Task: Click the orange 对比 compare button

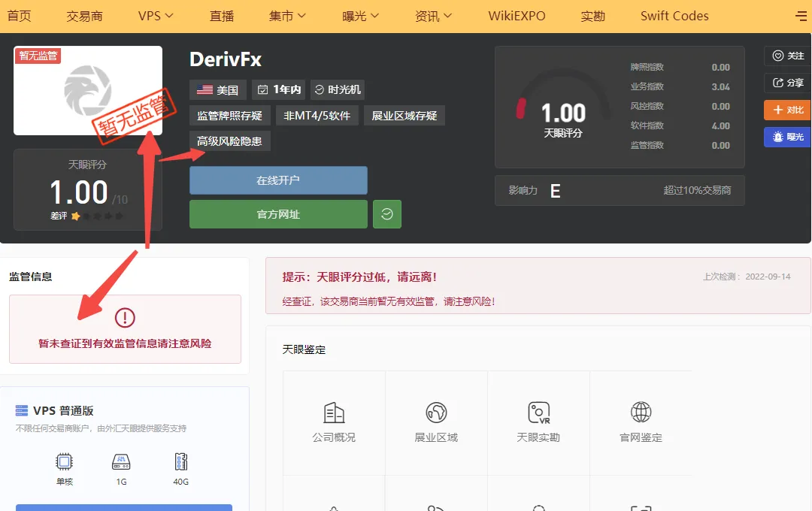Action: pos(788,110)
